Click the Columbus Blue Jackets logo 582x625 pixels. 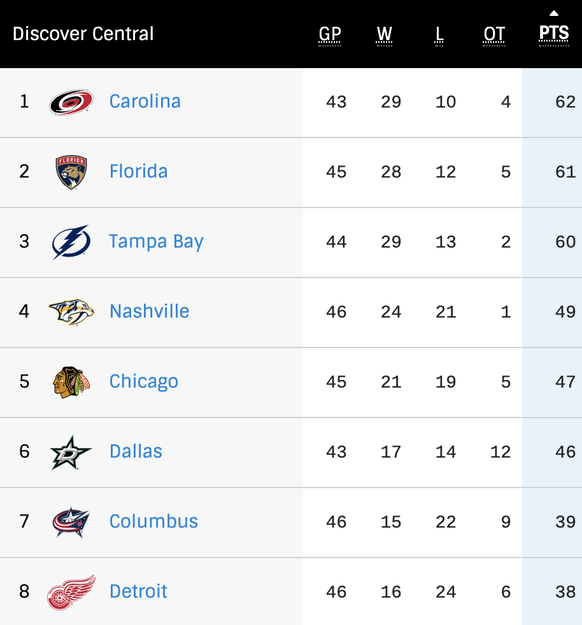[71, 522]
